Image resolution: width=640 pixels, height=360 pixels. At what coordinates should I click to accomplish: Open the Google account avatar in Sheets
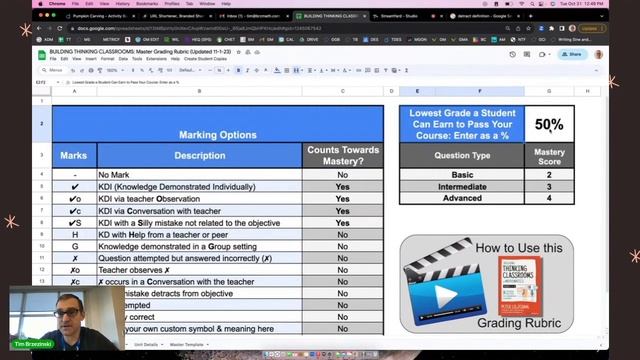coord(598,54)
